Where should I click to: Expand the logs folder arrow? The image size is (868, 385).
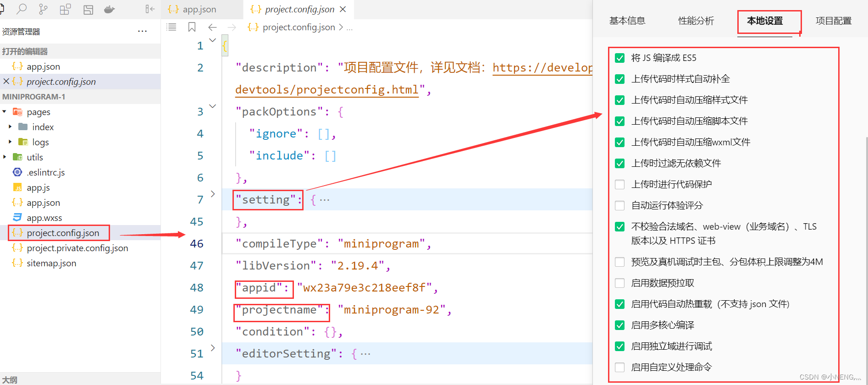(x=10, y=142)
